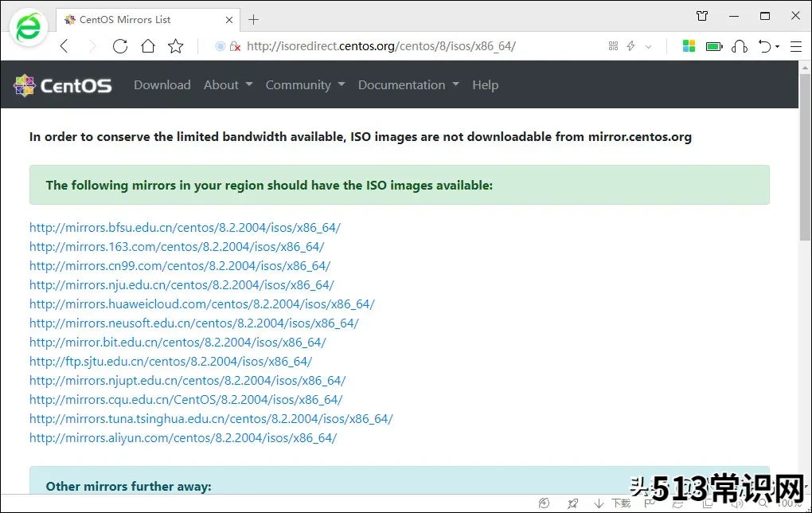Click the address bar URL field
Image resolution: width=812 pixels, height=513 pixels.
[381, 46]
